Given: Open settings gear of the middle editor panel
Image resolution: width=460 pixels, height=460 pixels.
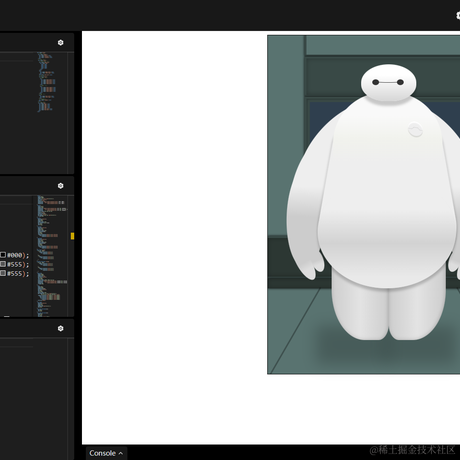Looking at the screenshot, I should (60, 186).
